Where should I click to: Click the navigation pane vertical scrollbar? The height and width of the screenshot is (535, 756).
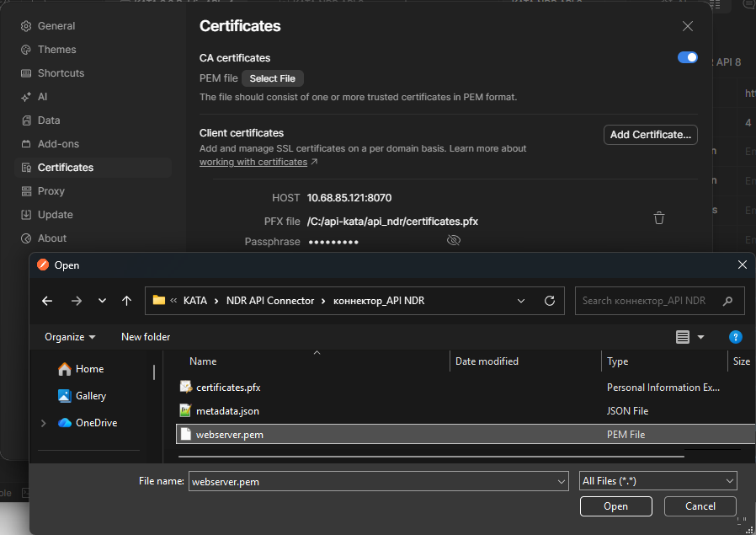pos(154,372)
